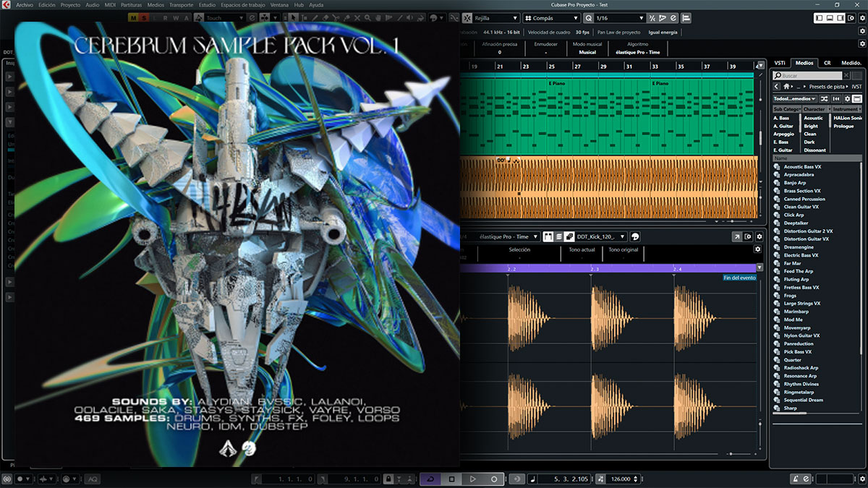Open the élastique Pro - Time algorithm dropdown
868x488 pixels.
[509, 236]
